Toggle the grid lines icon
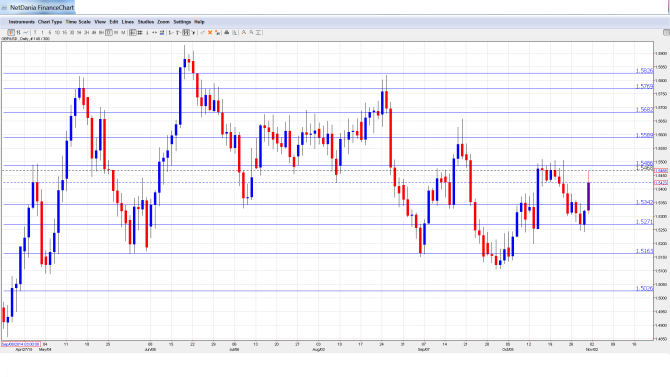The image size is (670, 377). point(140,32)
